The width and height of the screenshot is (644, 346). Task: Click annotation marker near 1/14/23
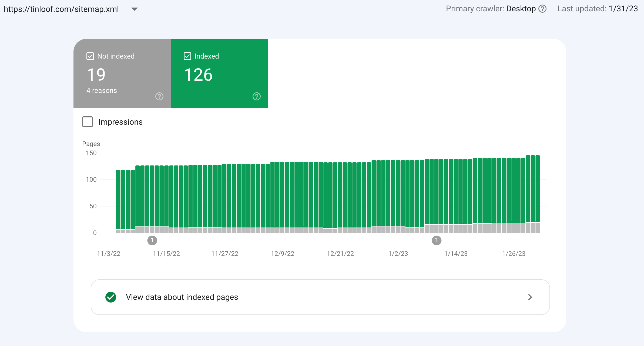tap(437, 240)
